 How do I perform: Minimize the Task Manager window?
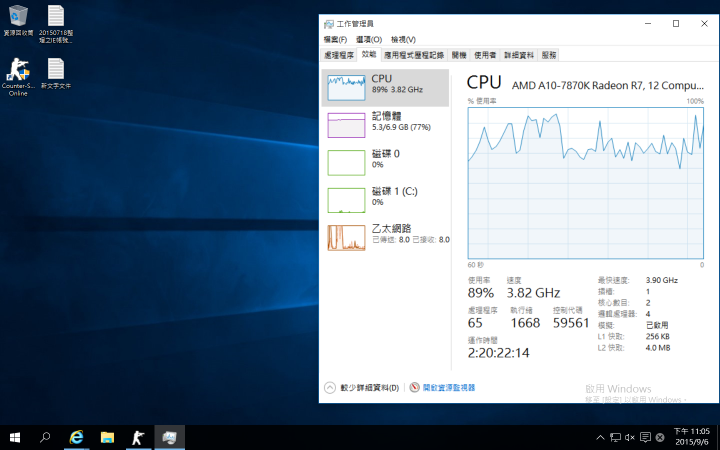point(648,23)
